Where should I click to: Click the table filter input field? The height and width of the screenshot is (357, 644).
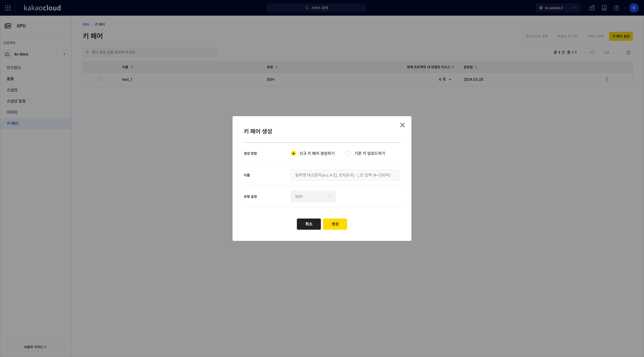pos(150,52)
